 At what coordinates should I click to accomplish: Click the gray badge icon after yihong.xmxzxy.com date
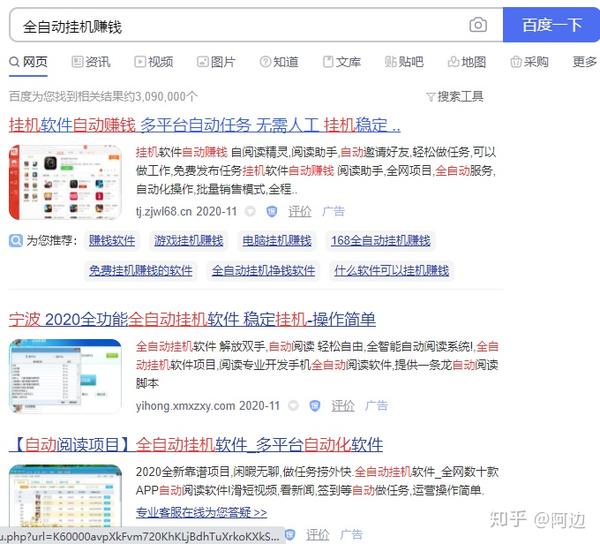pyautogui.click(x=293, y=406)
